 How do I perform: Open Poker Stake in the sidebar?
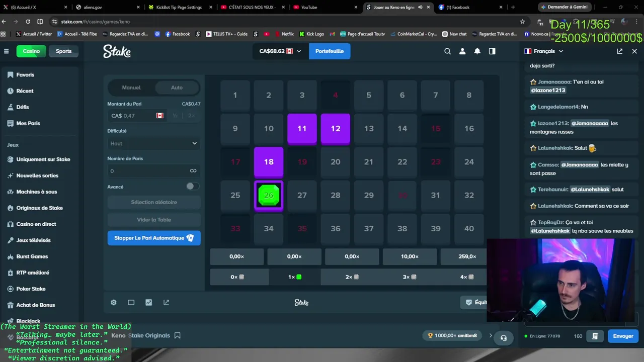coord(31,289)
